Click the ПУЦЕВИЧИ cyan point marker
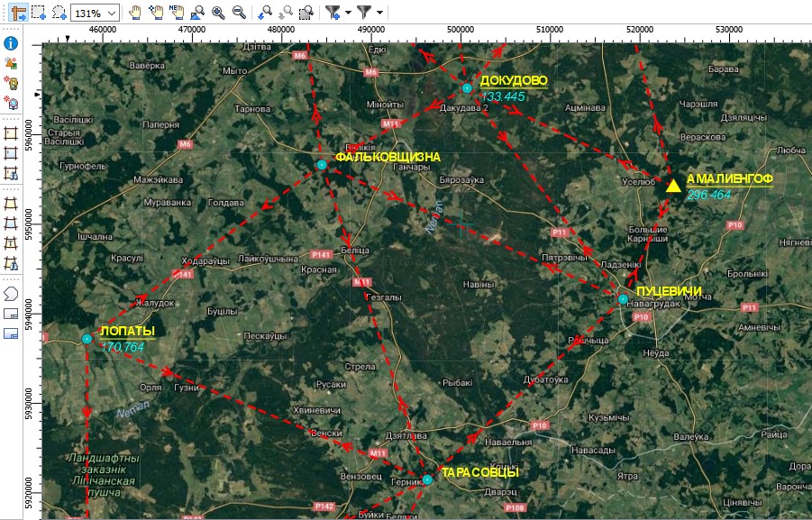Viewport: 812px width, 520px height. 623,298
